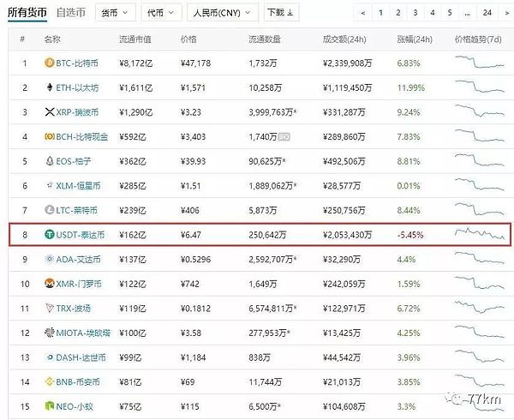Open the 代币 filter dropdown
Image resolution: width=514 pixels, height=420 pixels.
(160, 13)
